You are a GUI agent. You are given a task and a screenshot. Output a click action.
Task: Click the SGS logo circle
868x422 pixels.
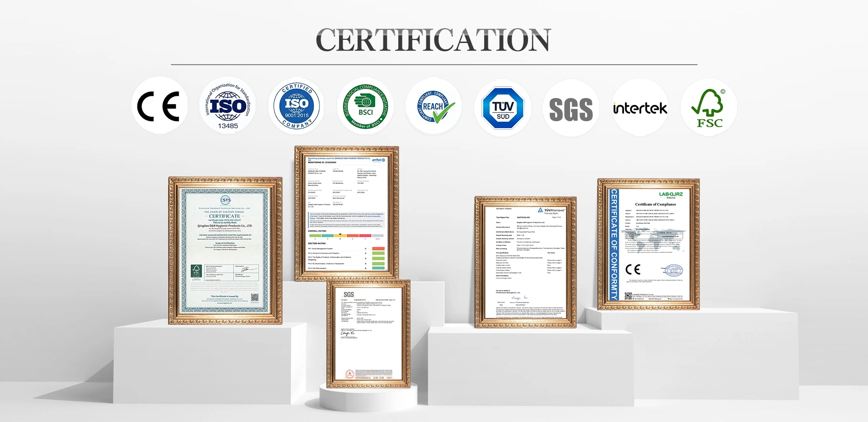[571, 109]
